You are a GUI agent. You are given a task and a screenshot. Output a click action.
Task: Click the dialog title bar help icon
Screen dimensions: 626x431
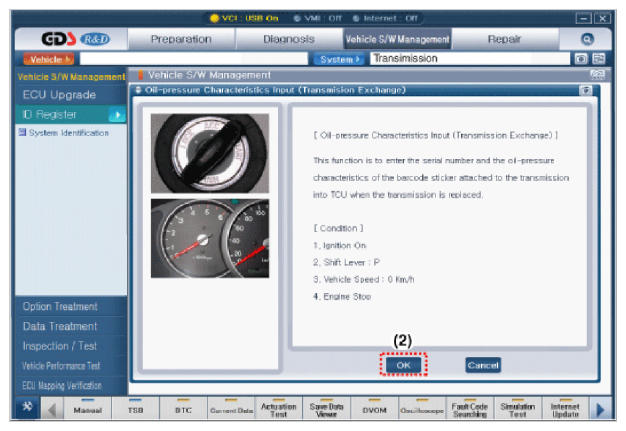[586, 90]
